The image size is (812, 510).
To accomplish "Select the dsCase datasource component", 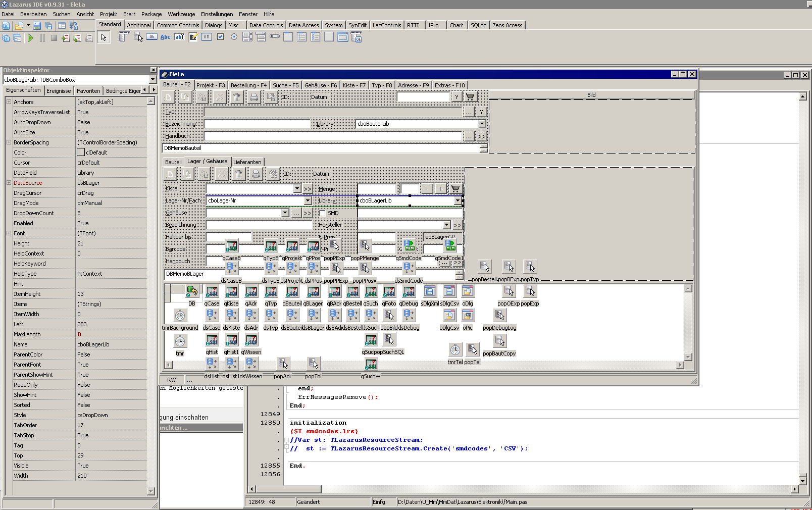I will (x=212, y=315).
